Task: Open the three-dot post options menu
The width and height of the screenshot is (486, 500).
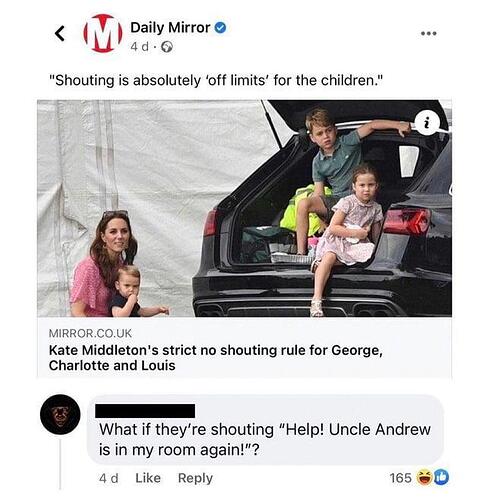Action: tap(429, 33)
